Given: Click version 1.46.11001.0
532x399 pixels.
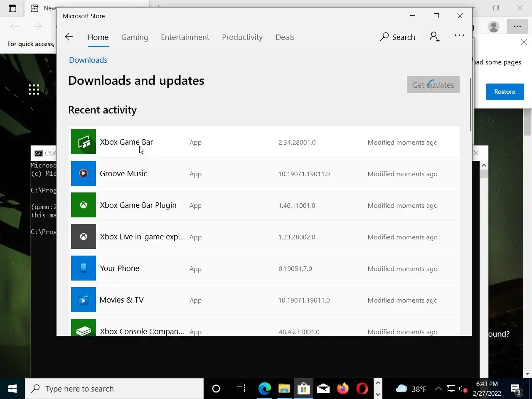Looking at the screenshot, I should pyautogui.click(x=297, y=205).
